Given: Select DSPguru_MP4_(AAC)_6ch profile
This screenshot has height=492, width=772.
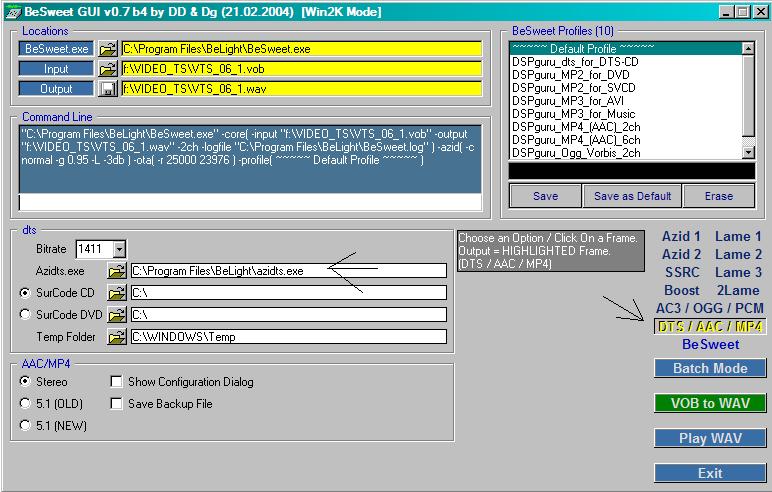Looking at the screenshot, I should point(626,140).
